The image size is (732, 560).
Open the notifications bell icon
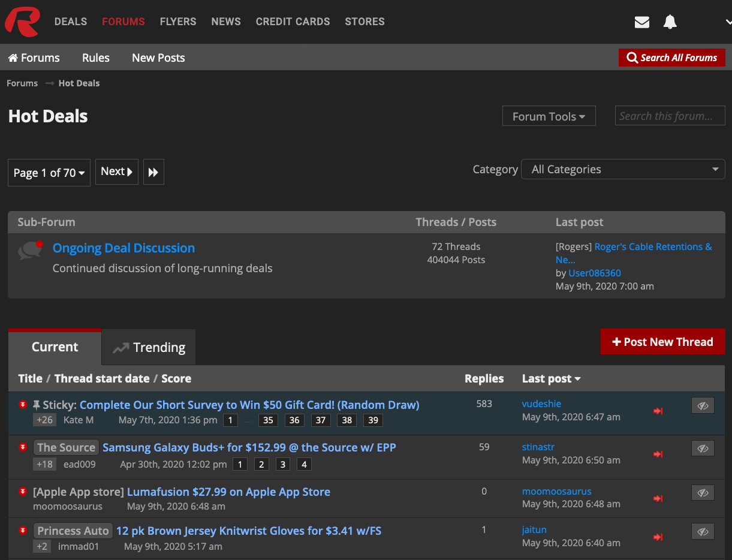click(x=670, y=22)
